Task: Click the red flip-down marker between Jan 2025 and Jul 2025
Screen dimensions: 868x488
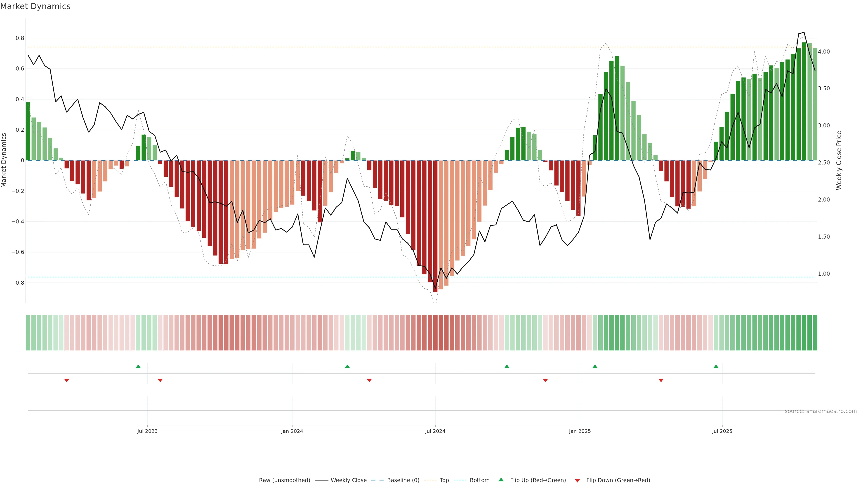Action: tap(661, 380)
